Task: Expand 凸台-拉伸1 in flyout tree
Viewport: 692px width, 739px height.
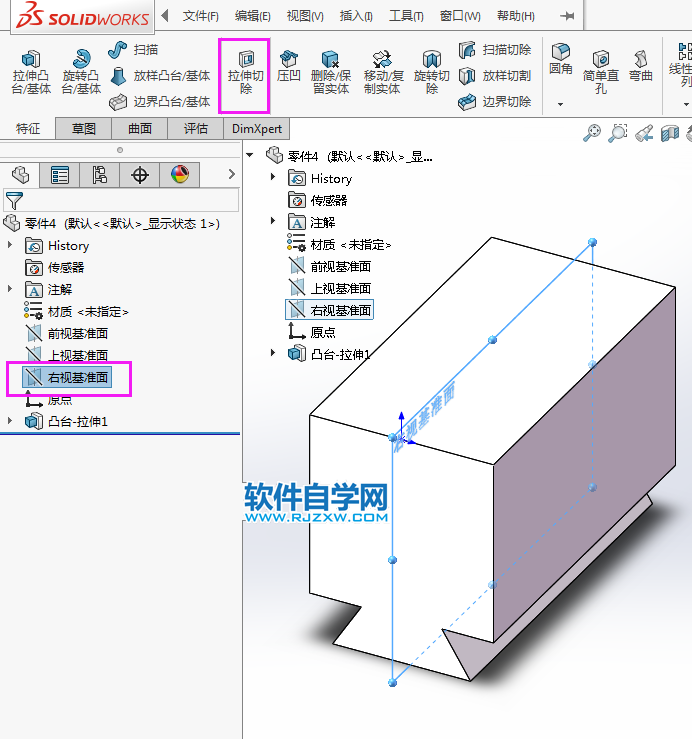Action: pyautogui.click(x=272, y=353)
